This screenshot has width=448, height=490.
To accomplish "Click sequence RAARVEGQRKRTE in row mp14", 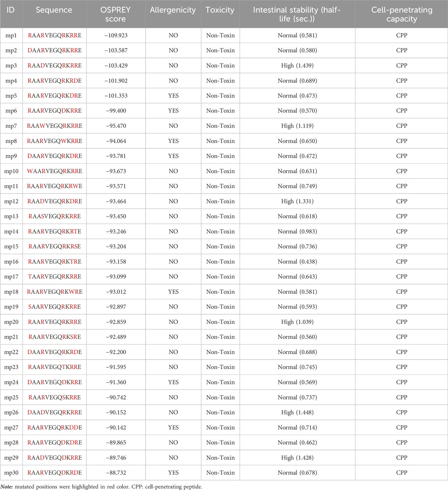I will pyautogui.click(x=54, y=231).
